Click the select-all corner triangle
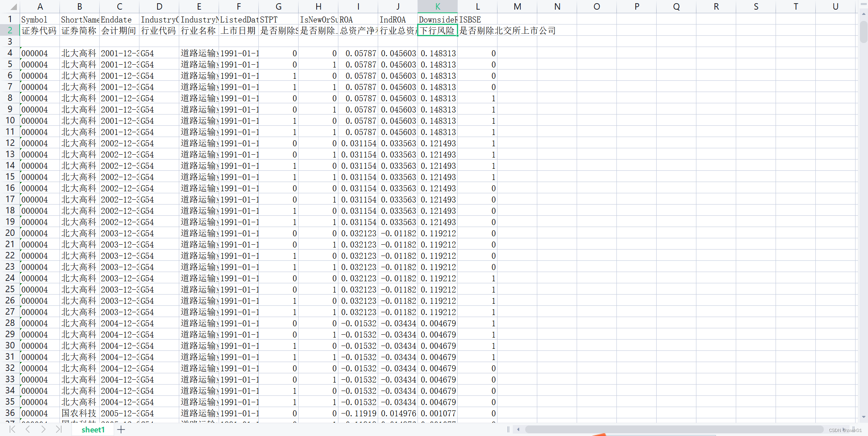The width and height of the screenshot is (868, 436). [x=14, y=7]
